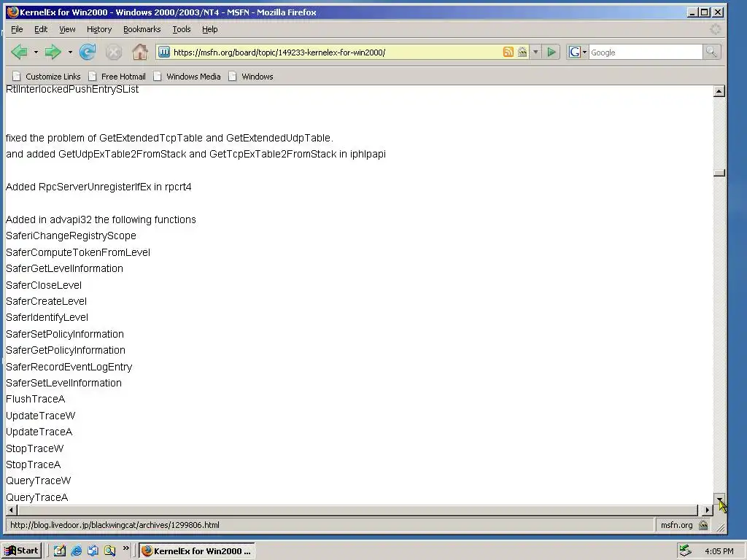Open the Bookmarks menu
This screenshot has height=560, width=747.
pos(142,29)
